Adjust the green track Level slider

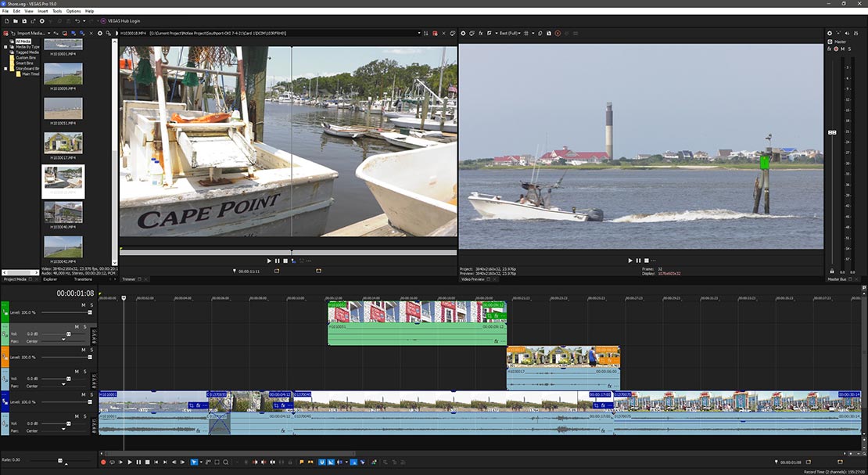point(90,312)
